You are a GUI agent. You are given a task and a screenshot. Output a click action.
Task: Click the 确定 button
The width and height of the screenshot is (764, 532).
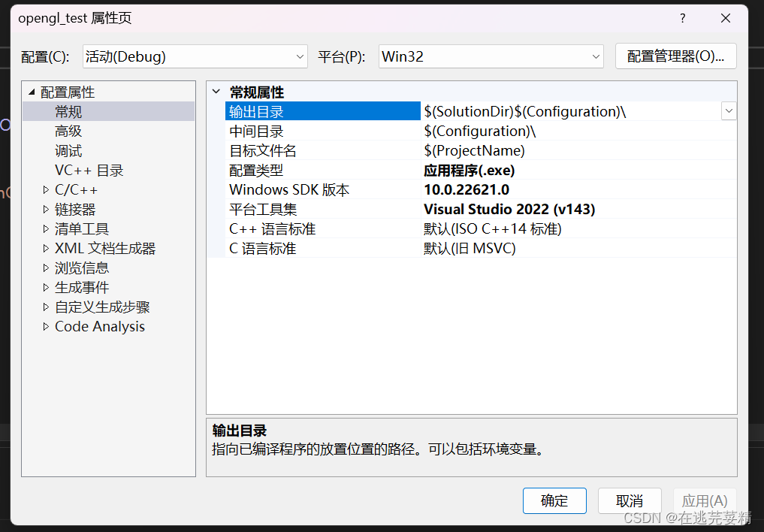point(554,500)
